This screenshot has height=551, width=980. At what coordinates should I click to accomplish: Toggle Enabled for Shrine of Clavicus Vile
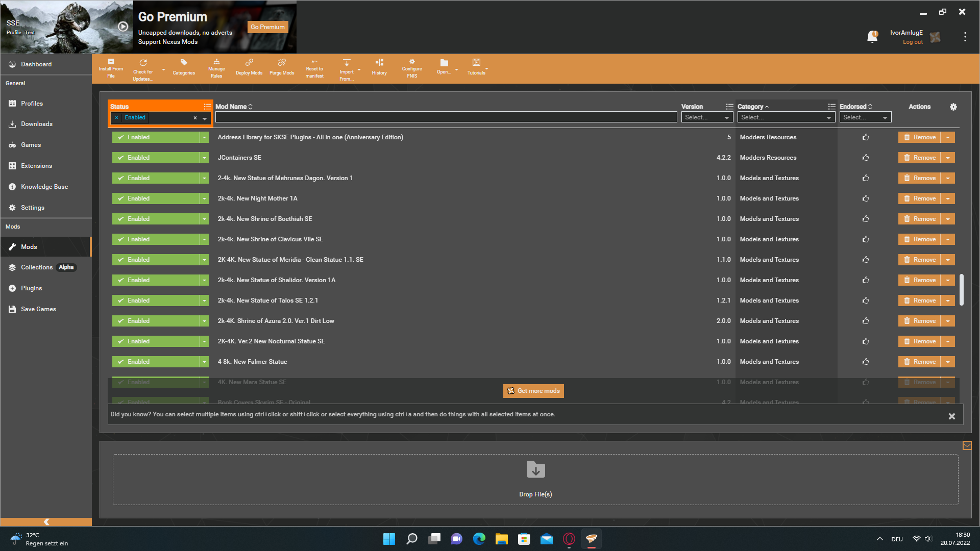[156, 239]
